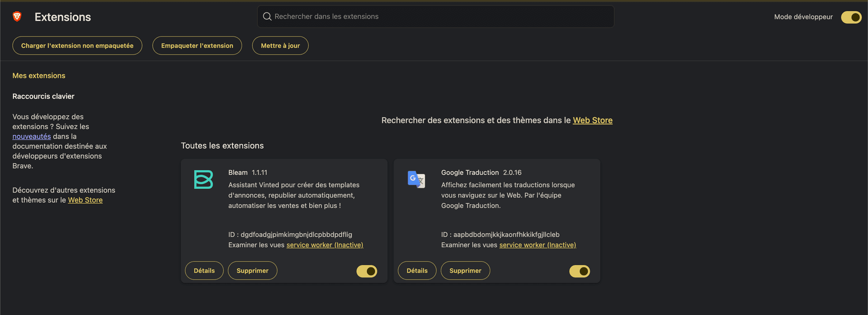The height and width of the screenshot is (315, 868).
Task: Turn off Mode développeur toggle
Action: (851, 17)
